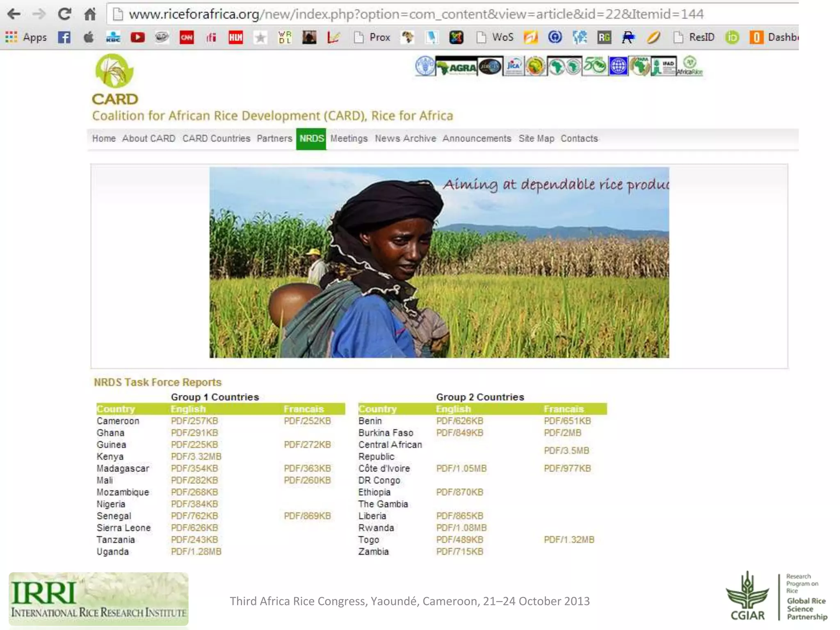Open Mozambique PDF/268KB report
Viewport: 840px width, 630px height.
point(194,492)
